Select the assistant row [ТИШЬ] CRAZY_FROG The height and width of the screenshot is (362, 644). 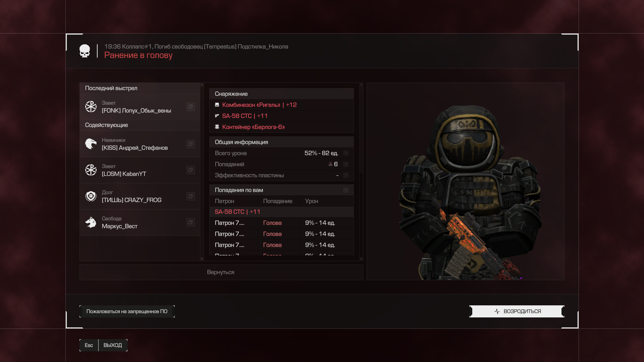[x=140, y=196]
